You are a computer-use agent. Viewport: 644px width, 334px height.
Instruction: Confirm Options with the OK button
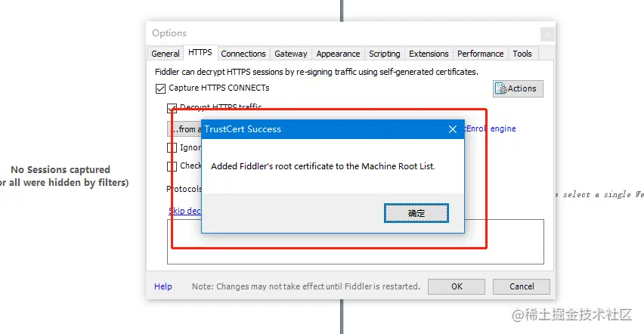tap(457, 286)
